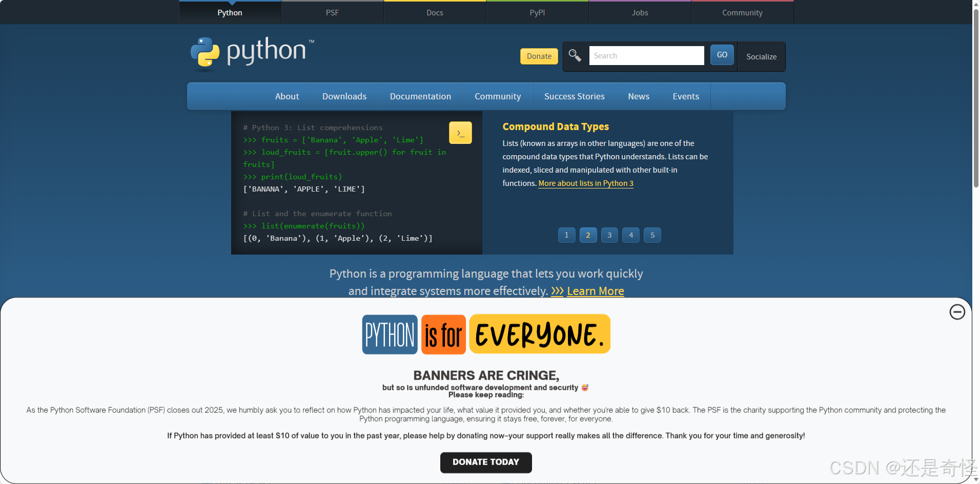Click the emoji after 'development and security'
The width and height of the screenshot is (980, 484).
585,387
